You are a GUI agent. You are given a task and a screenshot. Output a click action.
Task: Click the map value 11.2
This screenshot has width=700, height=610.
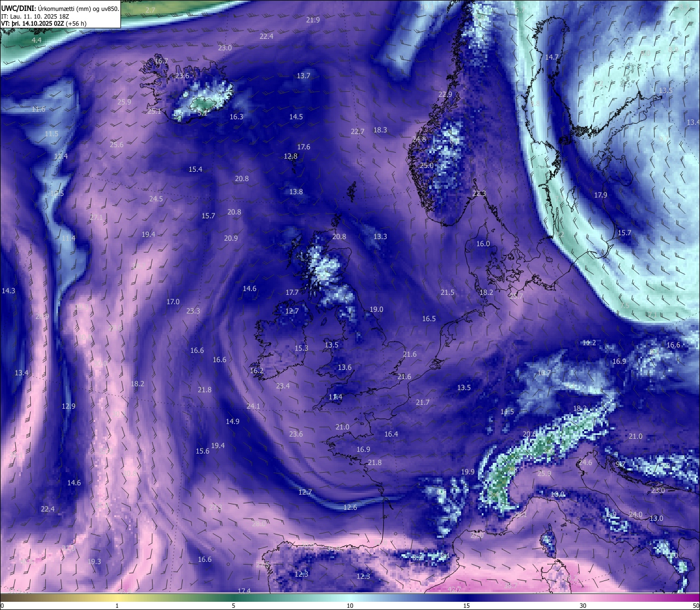point(589,343)
